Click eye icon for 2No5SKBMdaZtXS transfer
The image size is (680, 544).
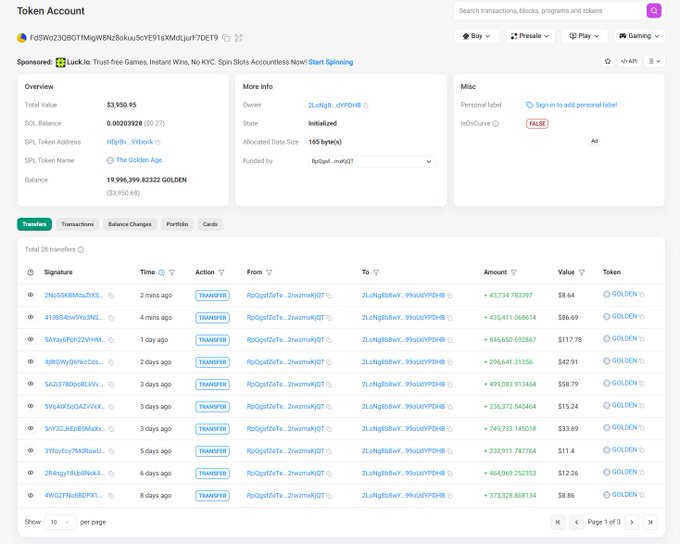30,295
